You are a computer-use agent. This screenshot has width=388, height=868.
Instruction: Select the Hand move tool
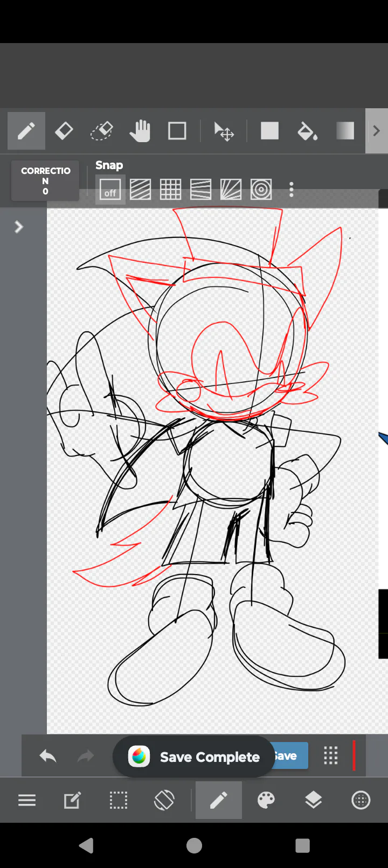[x=140, y=131]
